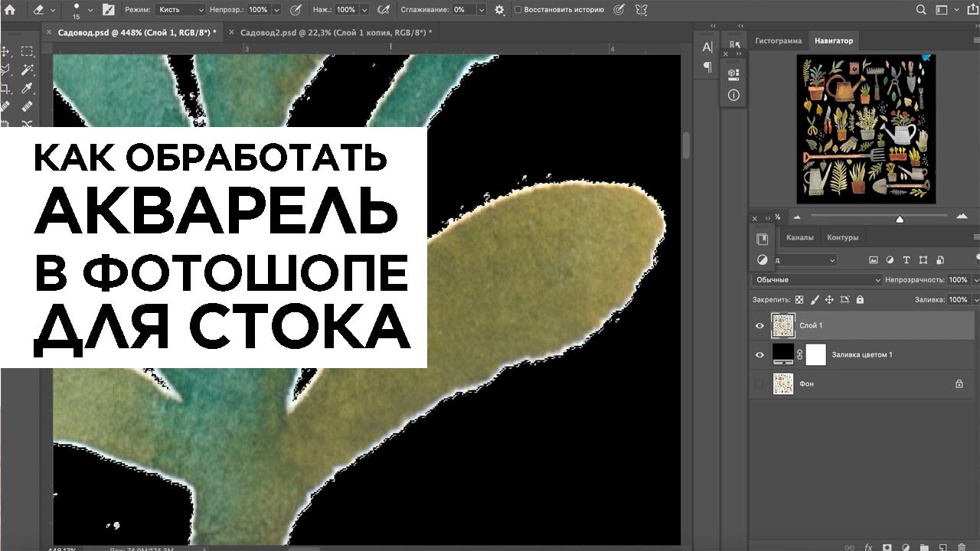This screenshot has width=980, height=551.
Task: Close the Садовод2.psd tab
Action: click(231, 33)
